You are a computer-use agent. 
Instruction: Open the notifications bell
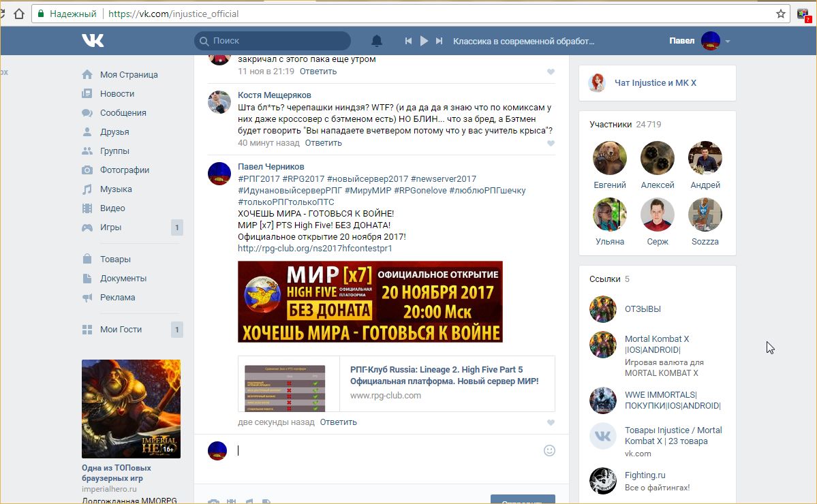point(377,41)
